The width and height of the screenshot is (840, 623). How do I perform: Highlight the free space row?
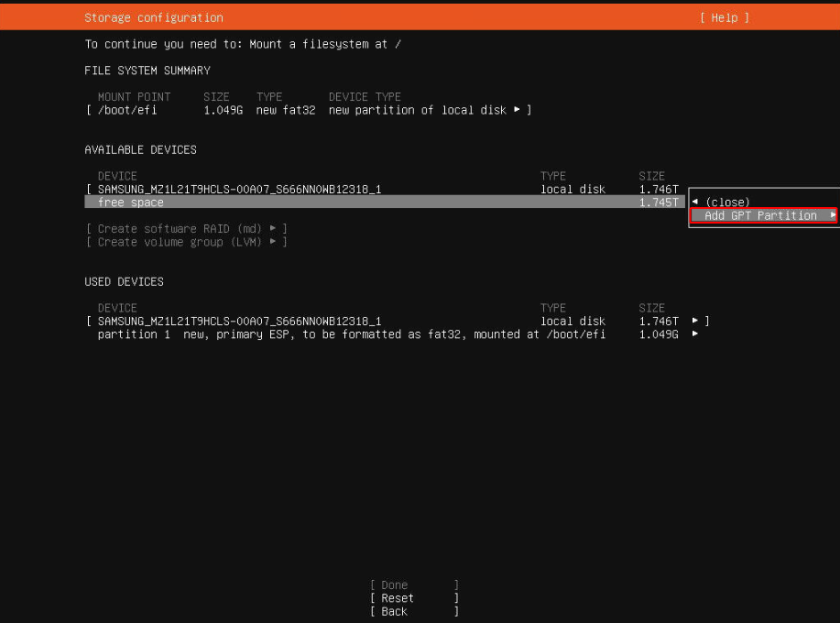pyautogui.click(x=131, y=202)
